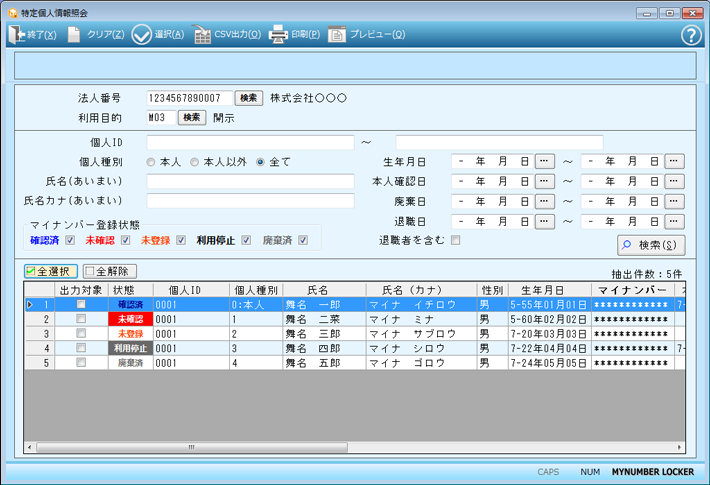Open プレビュー(Q) preview from the toolbar
The width and height of the screenshot is (710, 485).
tap(337, 35)
